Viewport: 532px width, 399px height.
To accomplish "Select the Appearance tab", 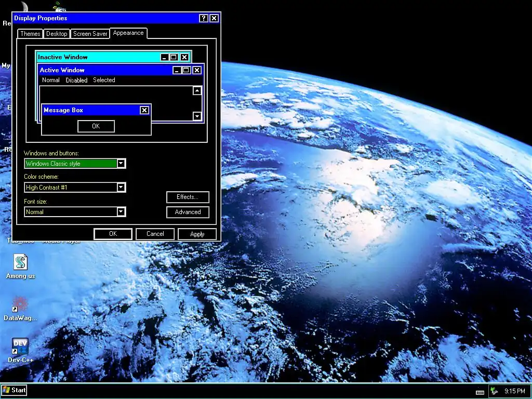I will pyautogui.click(x=128, y=33).
